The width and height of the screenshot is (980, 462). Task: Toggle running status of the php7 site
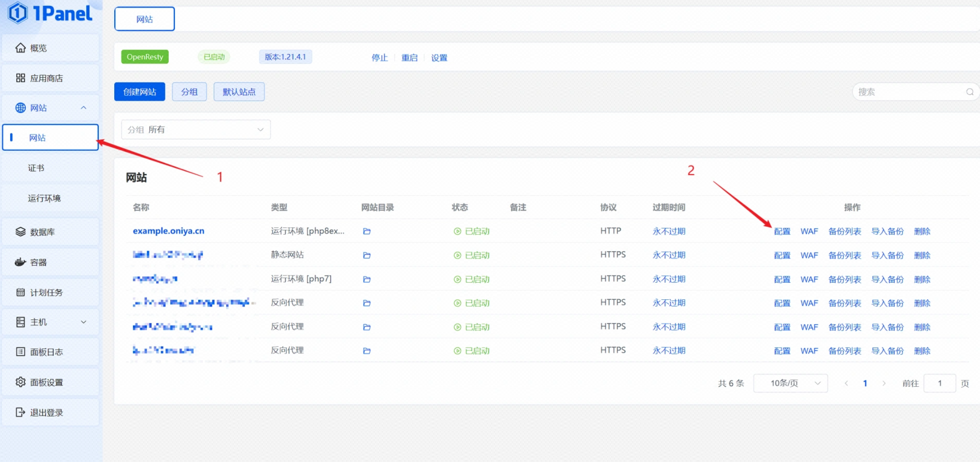pos(472,279)
